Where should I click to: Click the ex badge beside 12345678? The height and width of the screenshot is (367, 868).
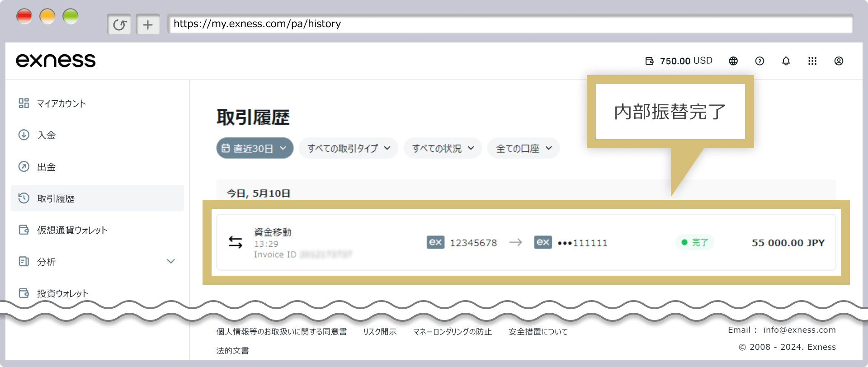coord(435,242)
